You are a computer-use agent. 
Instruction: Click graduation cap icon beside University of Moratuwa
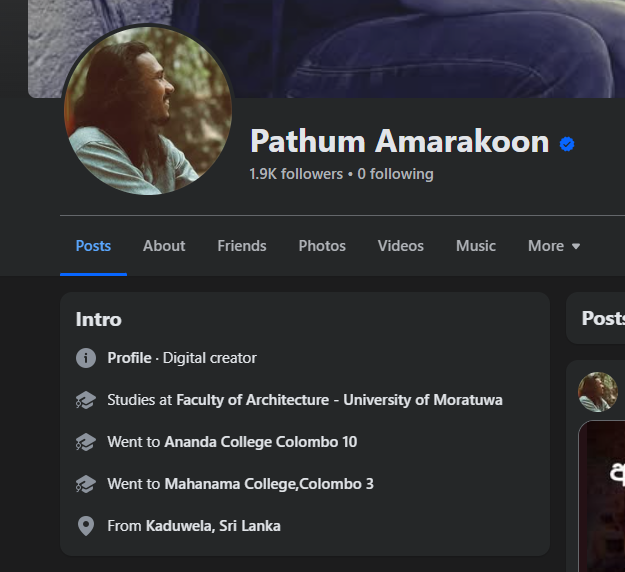click(86, 400)
